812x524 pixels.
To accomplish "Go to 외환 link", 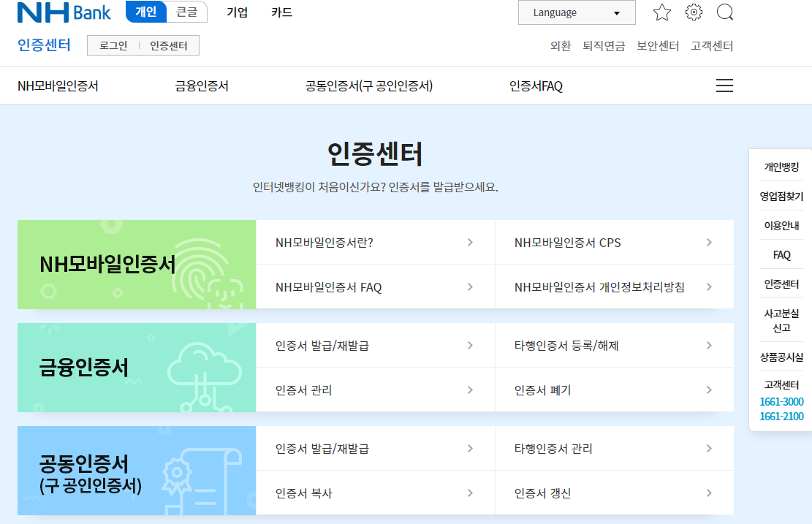I will tap(561, 46).
